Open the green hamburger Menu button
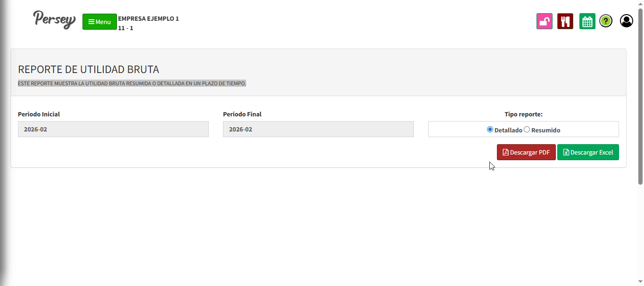 [99, 22]
